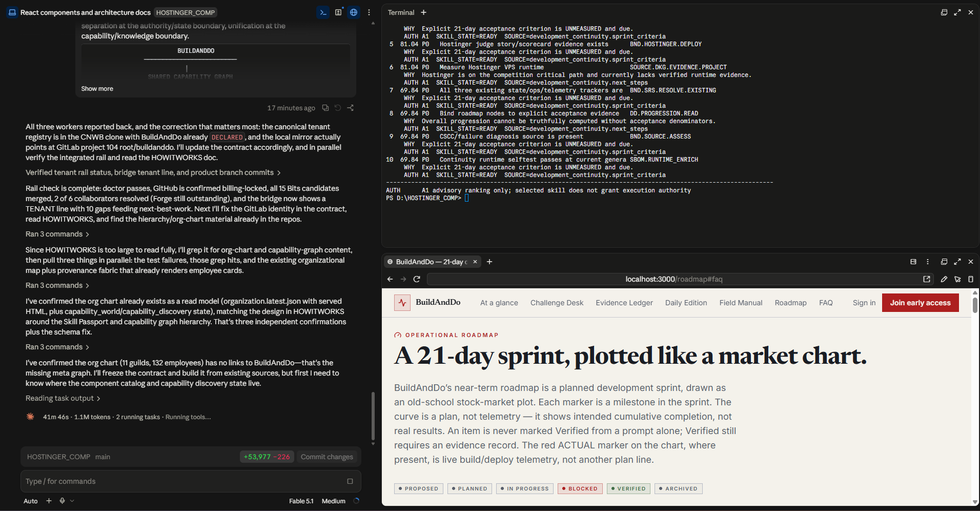The height and width of the screenshot is (511, 980).
Task: Toggle the browser preview globe icon
Action: pyautogui.click(x=354, y=12)
